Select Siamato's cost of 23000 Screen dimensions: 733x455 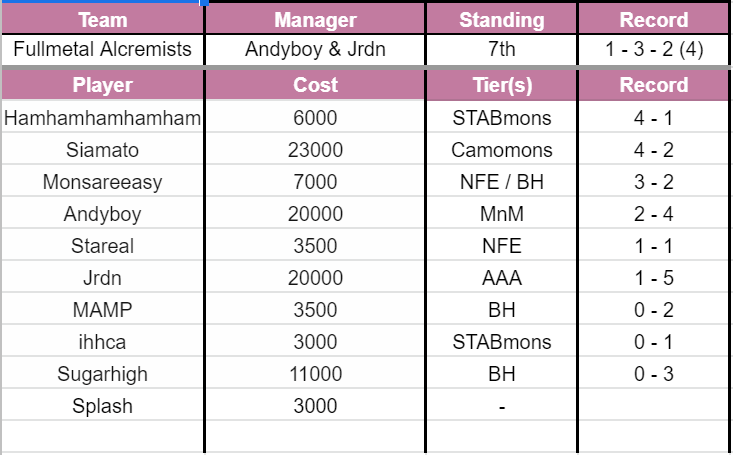(x=315, y=150)
